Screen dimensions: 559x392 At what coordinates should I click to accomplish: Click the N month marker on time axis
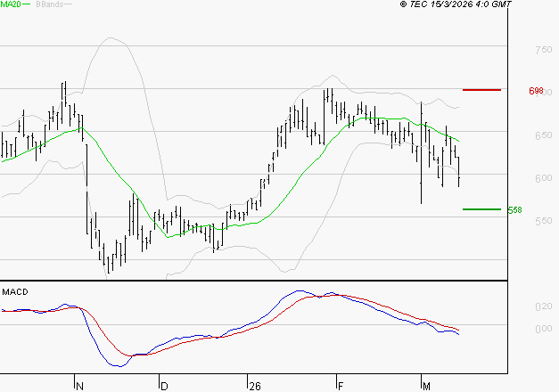coord(80,387)
